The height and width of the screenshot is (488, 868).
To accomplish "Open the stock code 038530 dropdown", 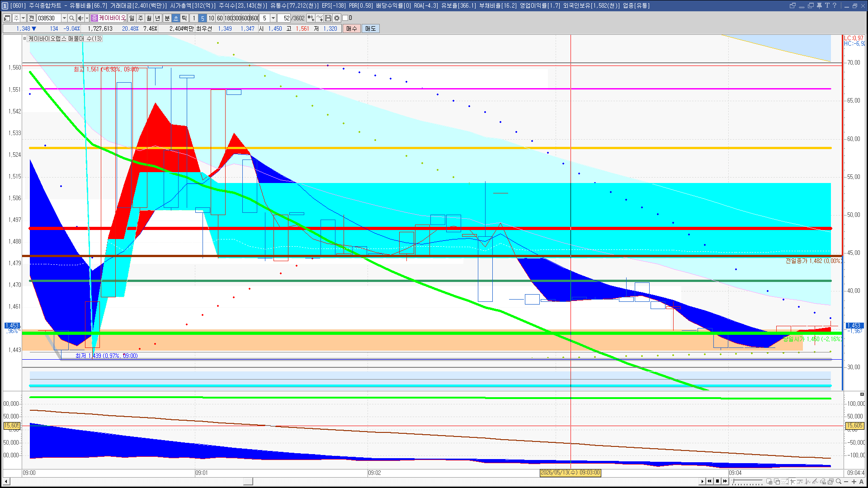I will point(64,18).
